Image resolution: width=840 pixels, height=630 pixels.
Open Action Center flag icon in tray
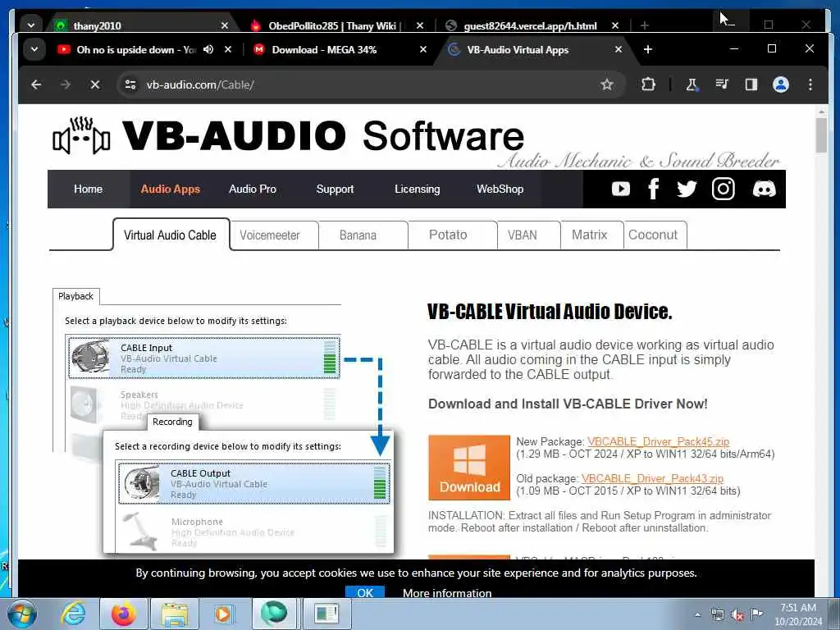756,614
